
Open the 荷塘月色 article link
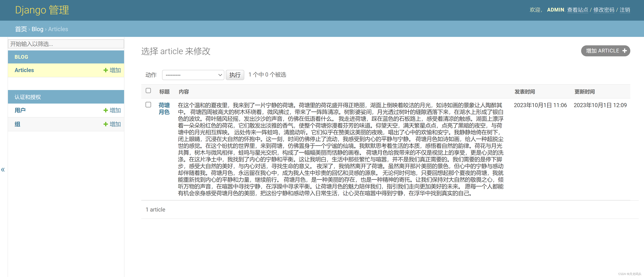tap(164, 109)
